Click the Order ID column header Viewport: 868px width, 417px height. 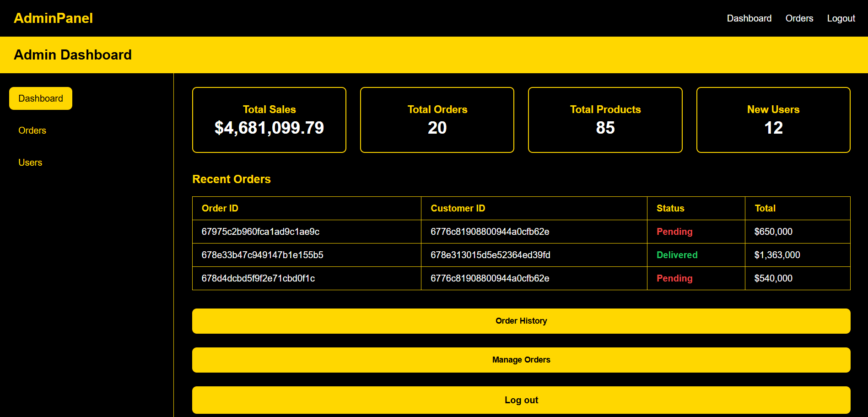pyautogui.click(x=220, y=208)
